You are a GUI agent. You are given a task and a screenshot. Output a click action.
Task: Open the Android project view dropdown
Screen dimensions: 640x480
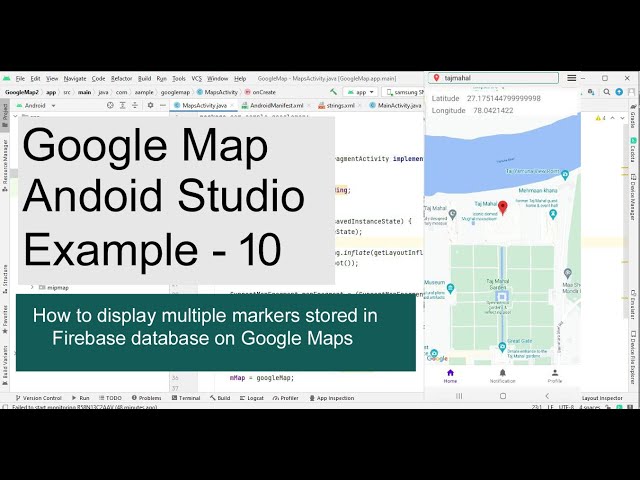click(x=36, y=105)
